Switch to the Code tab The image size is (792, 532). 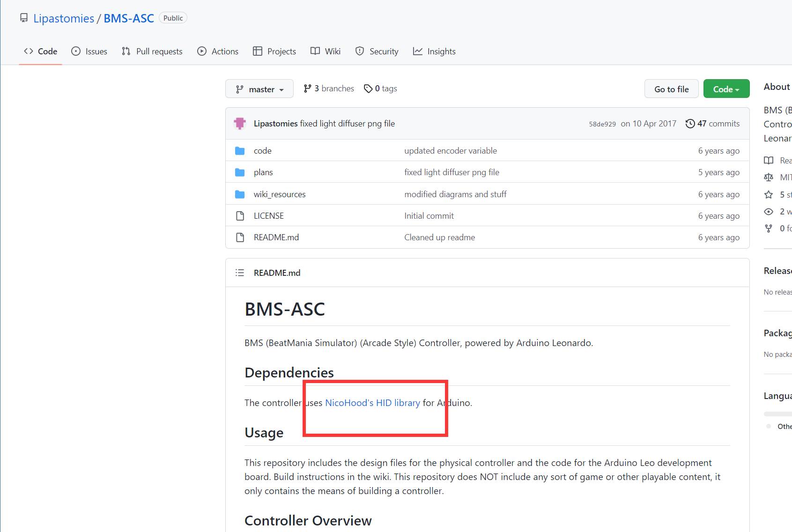[x=41, y=52]
